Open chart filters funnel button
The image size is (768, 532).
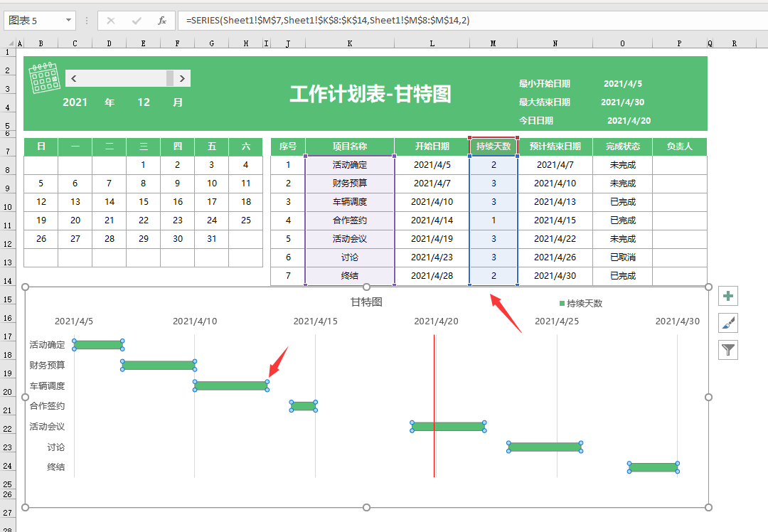[728, 350]
